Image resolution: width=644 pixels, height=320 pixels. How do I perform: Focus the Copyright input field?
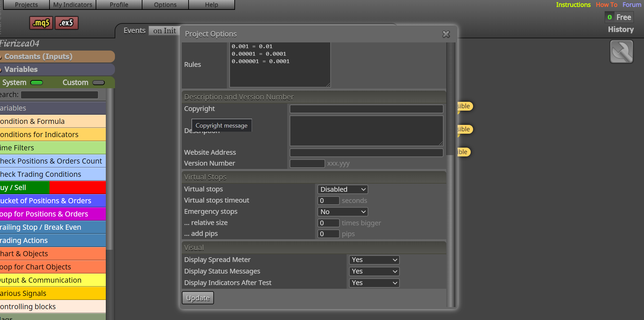tap(366, 109)
